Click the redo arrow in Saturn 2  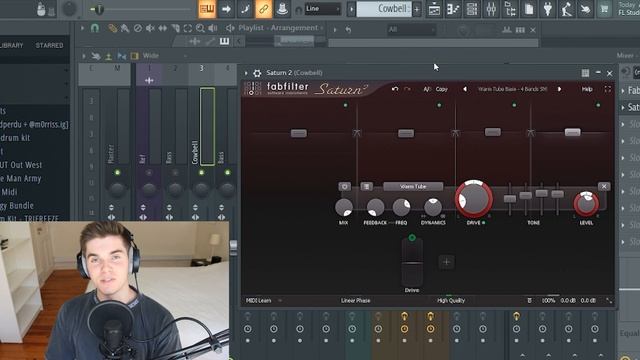[x=407, y=89]
